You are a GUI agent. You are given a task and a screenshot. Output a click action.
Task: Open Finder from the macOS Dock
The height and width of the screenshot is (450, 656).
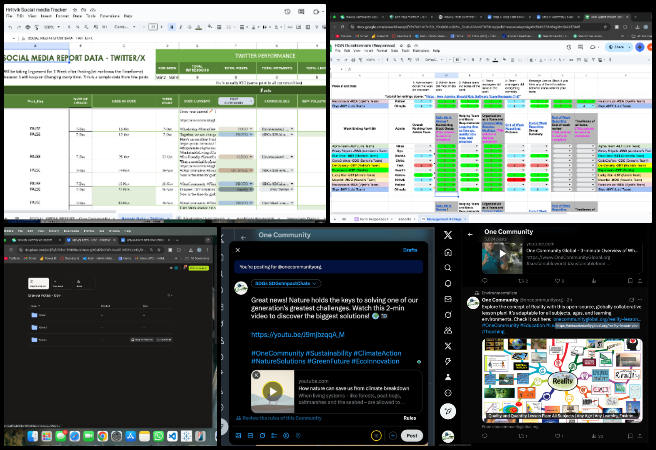click(x=33, y=436)
